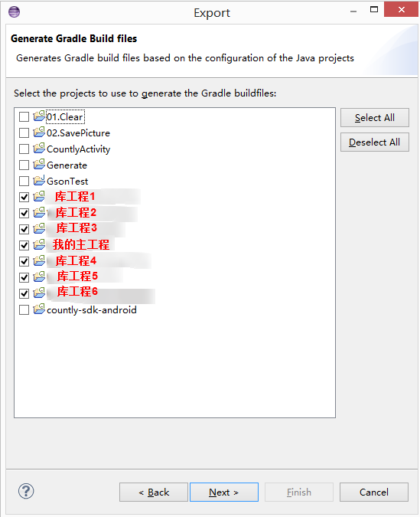Click the GsonTest project folder icon
The image size is (420, 517).
(39, 180)
